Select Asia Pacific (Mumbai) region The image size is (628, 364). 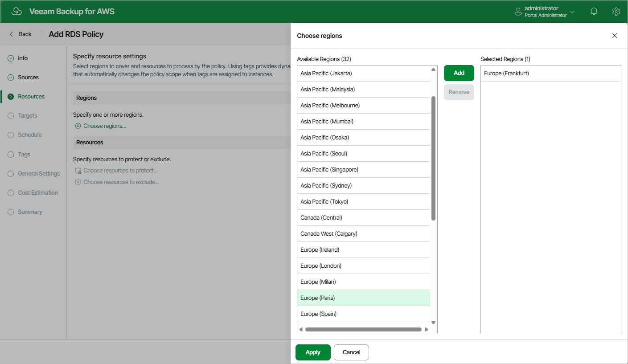[364, 122]
